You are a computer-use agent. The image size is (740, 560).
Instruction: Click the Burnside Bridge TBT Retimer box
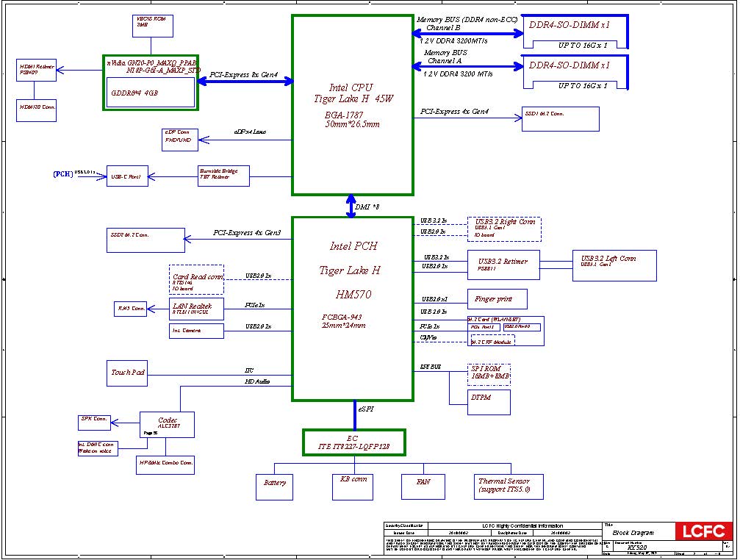tap(223, 176)
